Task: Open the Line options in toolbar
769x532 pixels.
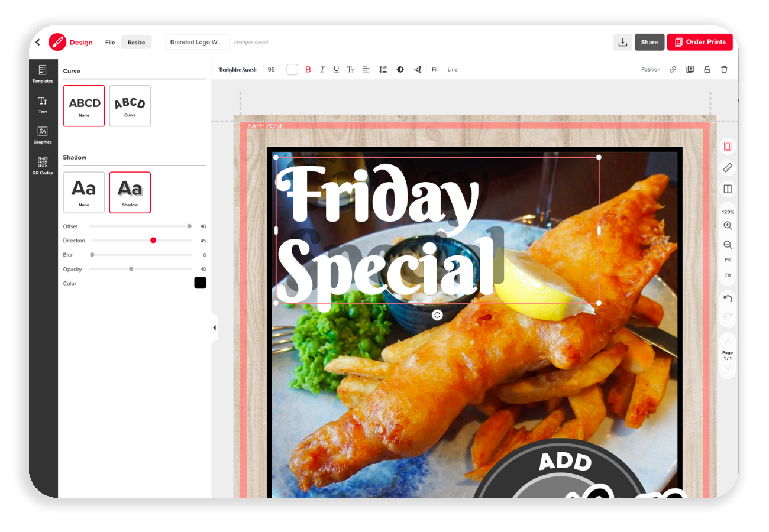Action: pos(453,69)
